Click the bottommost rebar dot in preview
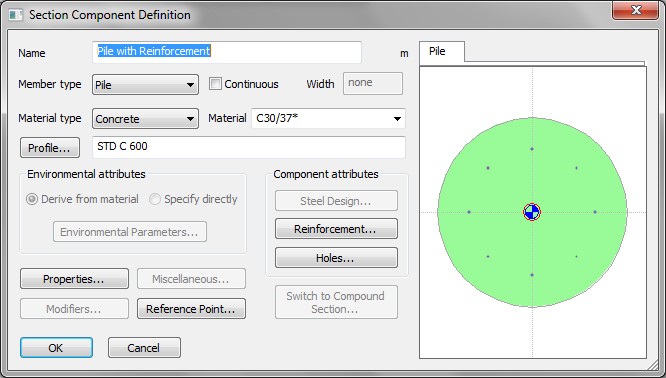Viewport: 666px width, 378px height. (532, 275)
